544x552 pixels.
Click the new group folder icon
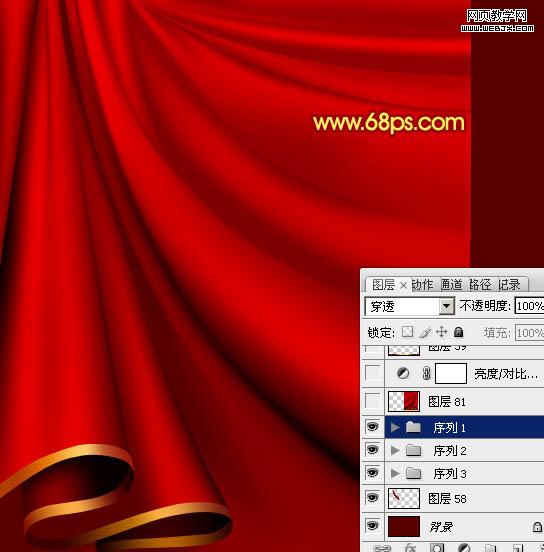[x=490, y=548]
